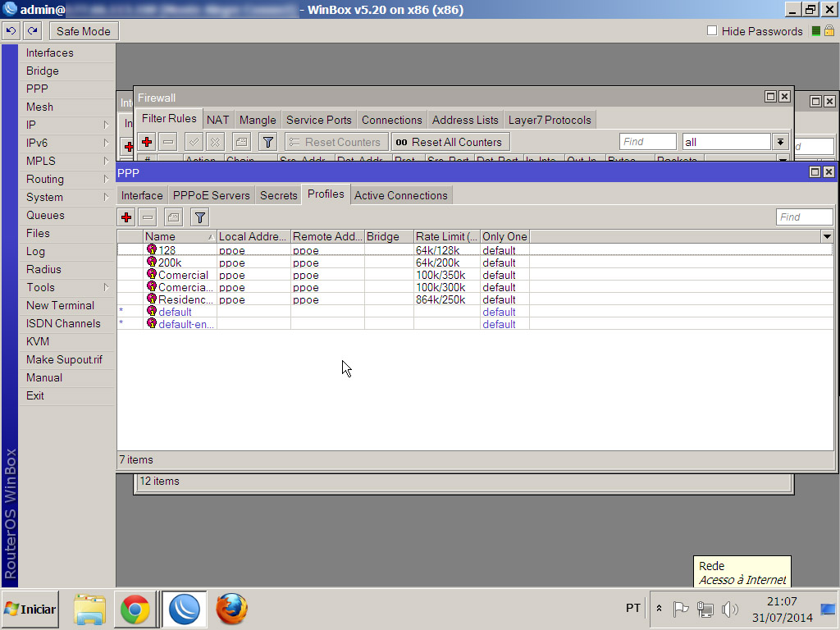Click the Find field in Firewall window
The height and width of the screenshot is (630, 840).
pos(648,142)
